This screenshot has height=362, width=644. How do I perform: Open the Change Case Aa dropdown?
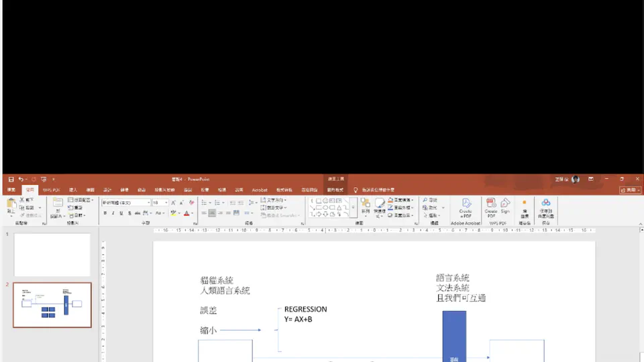[x=160, y=213]
